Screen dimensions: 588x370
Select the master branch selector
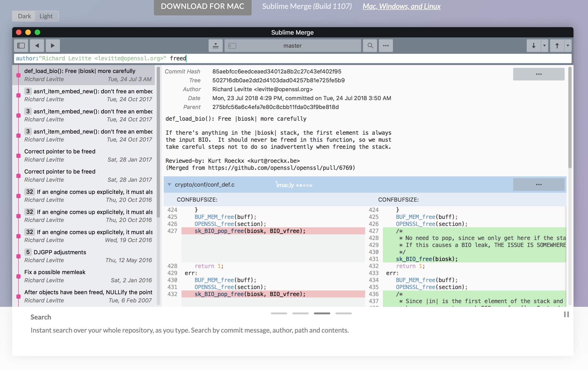(x=293, y=46)
